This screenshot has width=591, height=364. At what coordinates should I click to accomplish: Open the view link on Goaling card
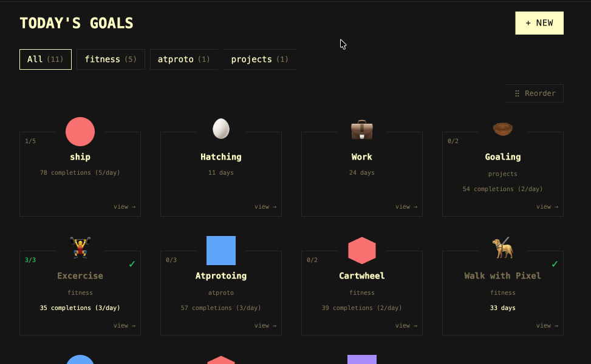pos(547,207)
